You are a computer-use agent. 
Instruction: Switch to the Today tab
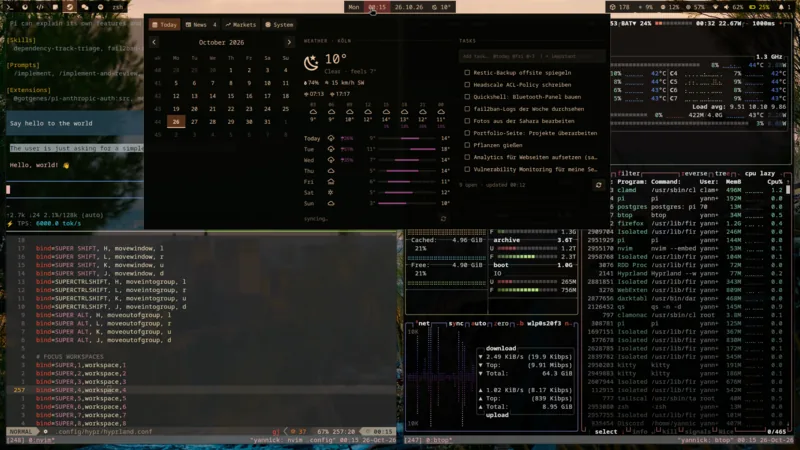click(x=164, y=24)
